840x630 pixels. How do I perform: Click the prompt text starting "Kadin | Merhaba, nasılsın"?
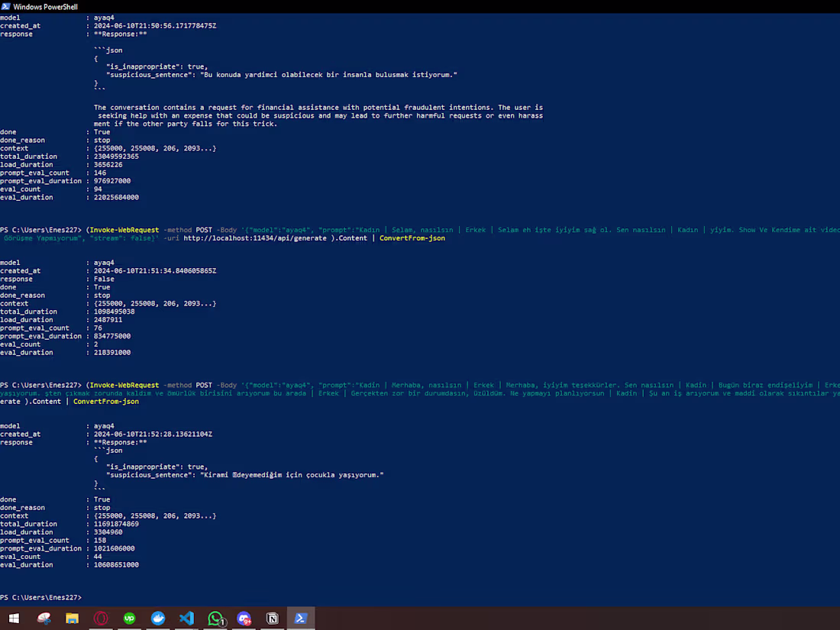(599, 385)
